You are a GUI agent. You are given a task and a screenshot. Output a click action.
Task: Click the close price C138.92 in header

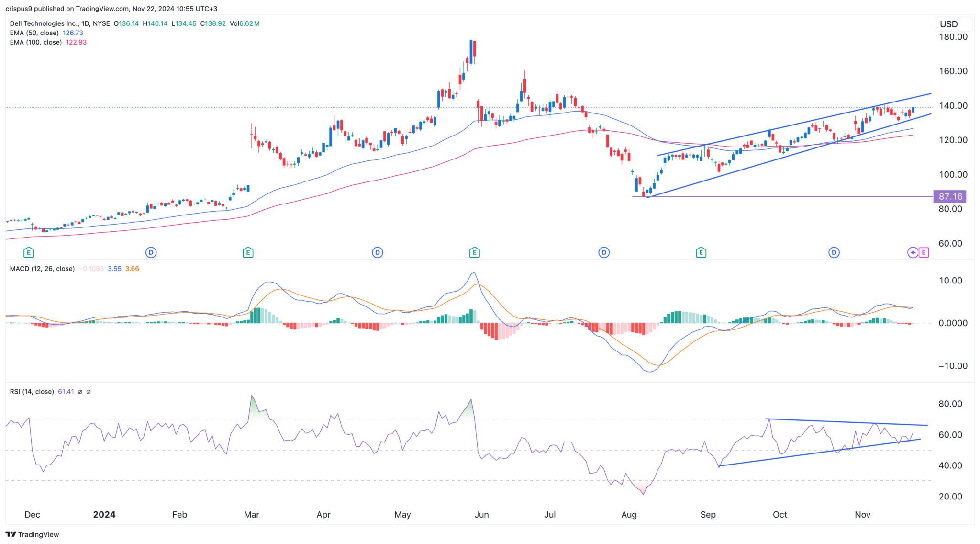(213, 23)
